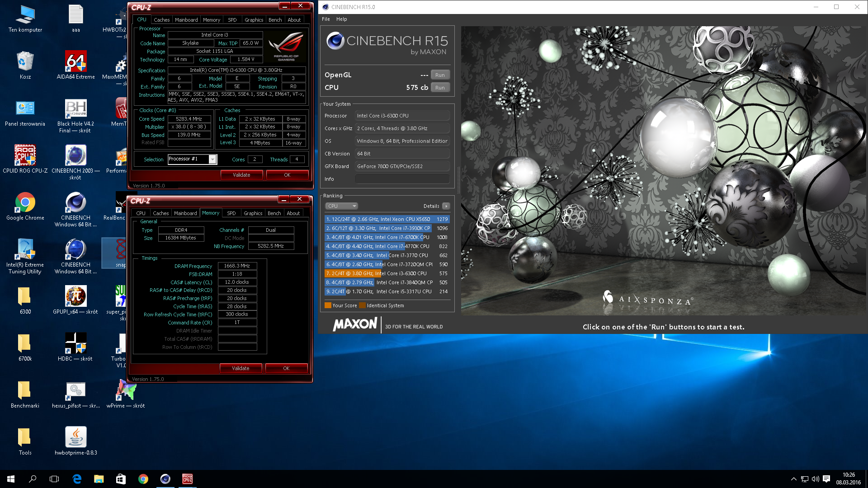
Task: Open the 6300 folder on desktop
Action: click(25, 300)
